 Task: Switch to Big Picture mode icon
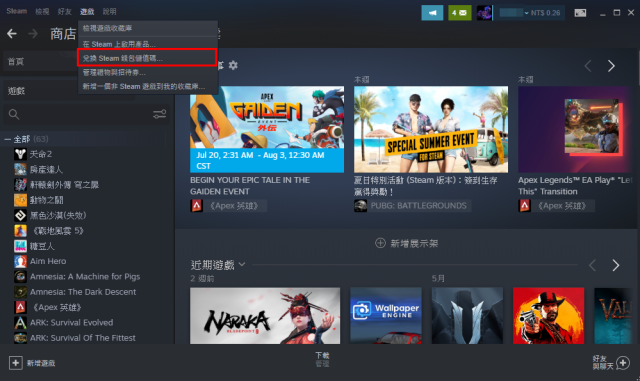click(580, 13)
